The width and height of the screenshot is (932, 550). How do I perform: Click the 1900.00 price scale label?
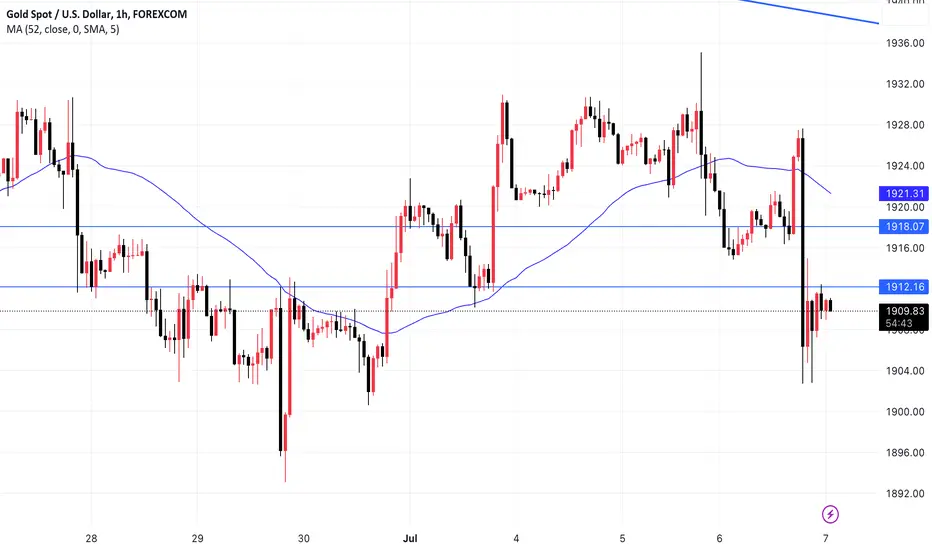click(905, 412)
